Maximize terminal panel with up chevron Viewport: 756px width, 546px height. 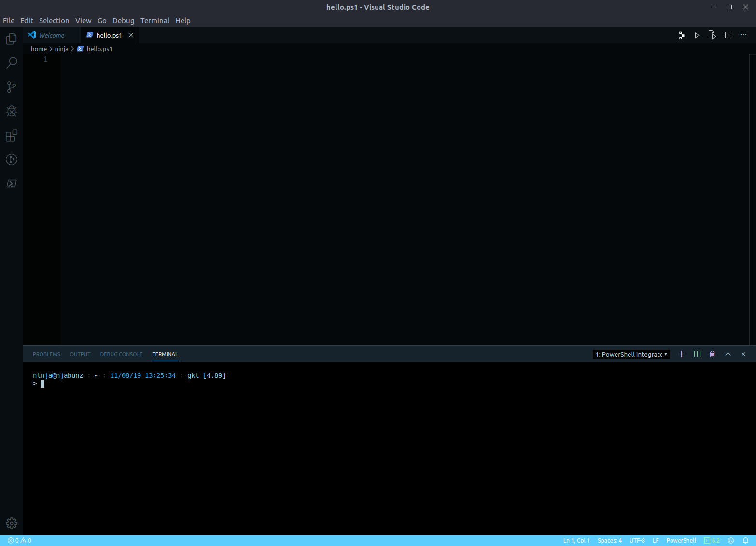(728, 354)
